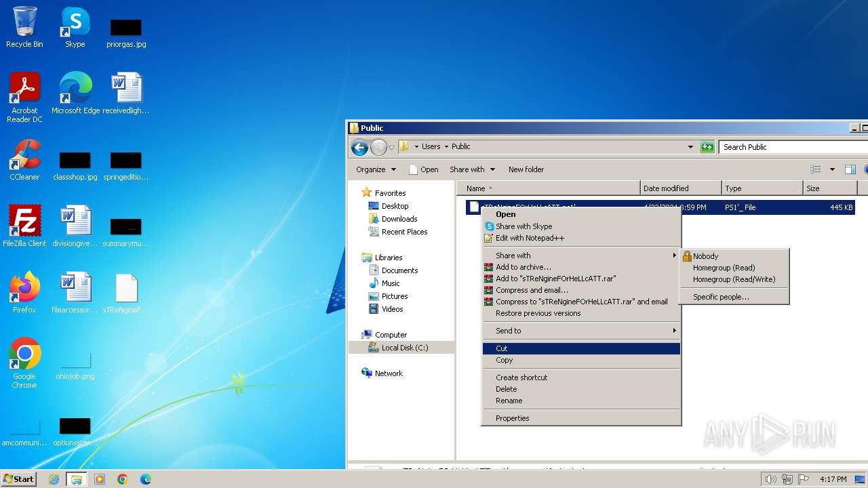The width and height of the screenshot is (868, 488).
Task: Click the taskbar volume speaker icon
Action: (770, 479)
